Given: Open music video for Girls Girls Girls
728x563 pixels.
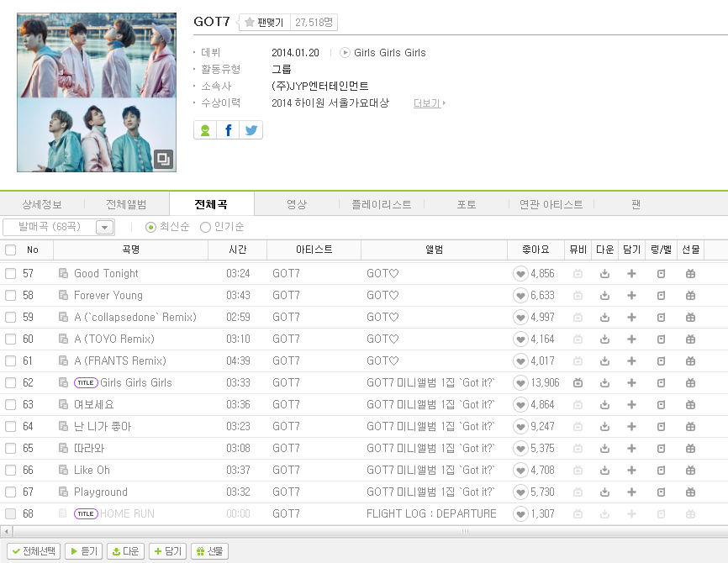Looking at the screenshot, I should pyautogui.click(x=578, y=383).
